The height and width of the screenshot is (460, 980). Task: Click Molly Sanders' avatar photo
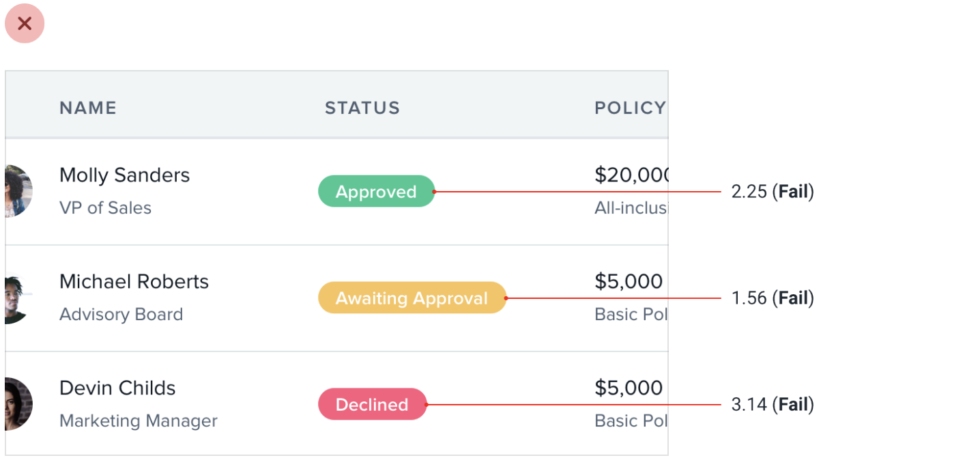click(18, 191)
